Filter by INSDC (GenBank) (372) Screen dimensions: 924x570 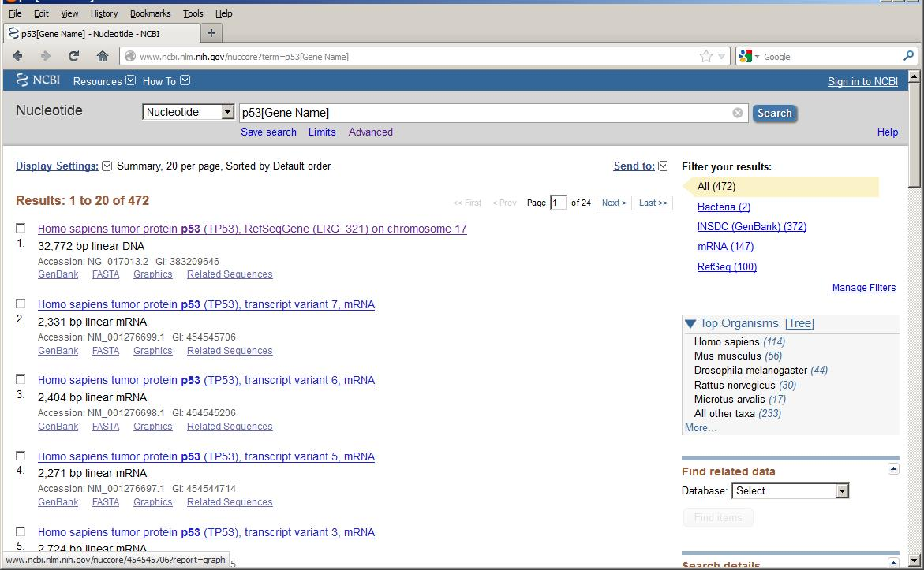(x=752, y=226)
